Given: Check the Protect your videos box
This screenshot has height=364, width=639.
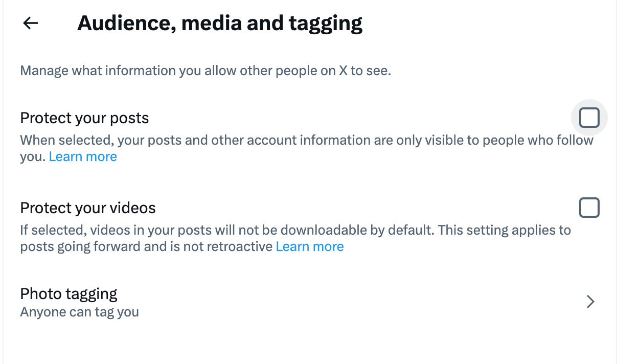Looking at the screenshot, I should (x=589, y=208).
